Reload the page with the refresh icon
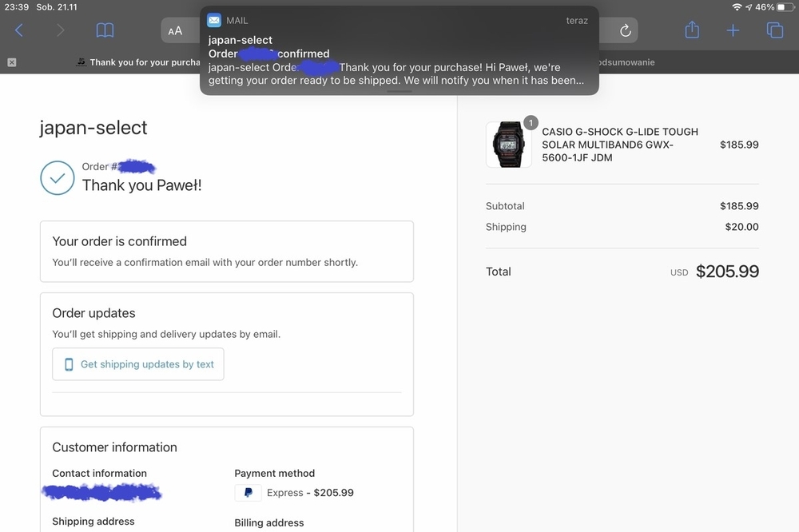This screenshot has height=532, width=799. (626, 31)
